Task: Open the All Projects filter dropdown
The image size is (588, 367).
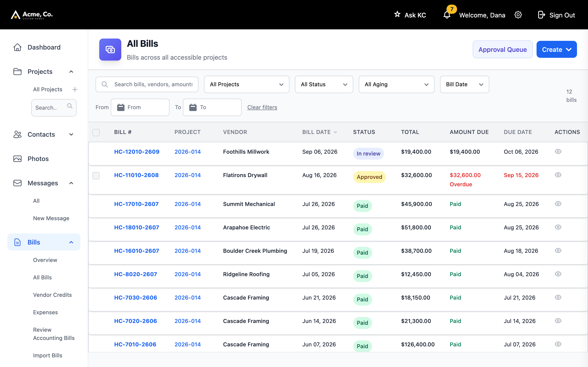Action: pyautogui.click(x=246, y=84)
